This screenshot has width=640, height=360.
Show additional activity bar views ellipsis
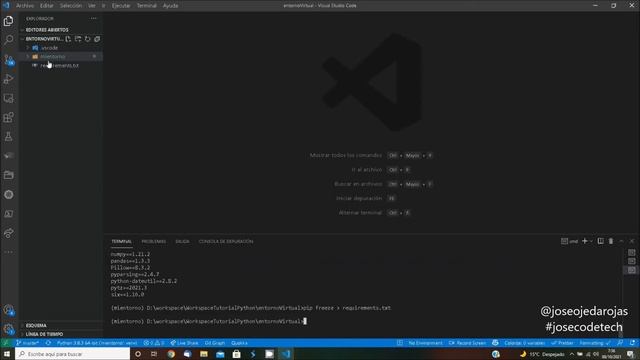pyautogui.click(x=9, y=252)
